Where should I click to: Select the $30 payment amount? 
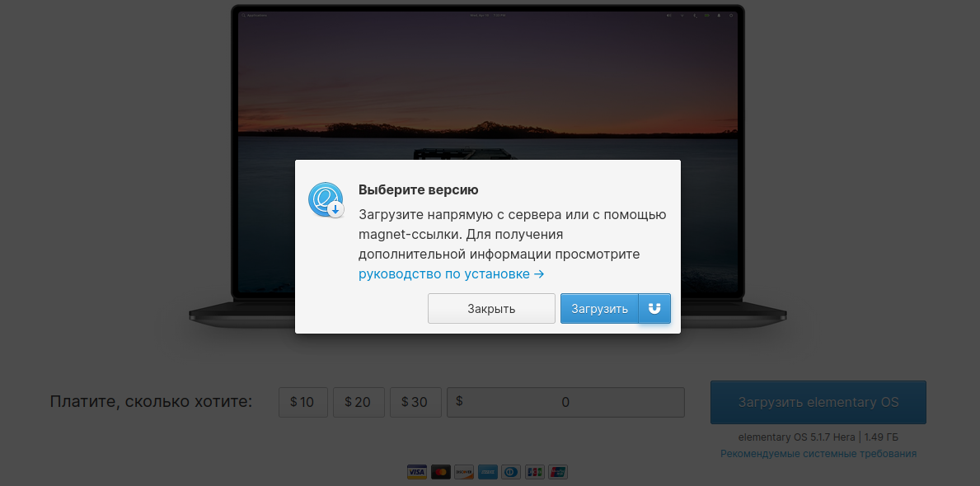[415, 402]
